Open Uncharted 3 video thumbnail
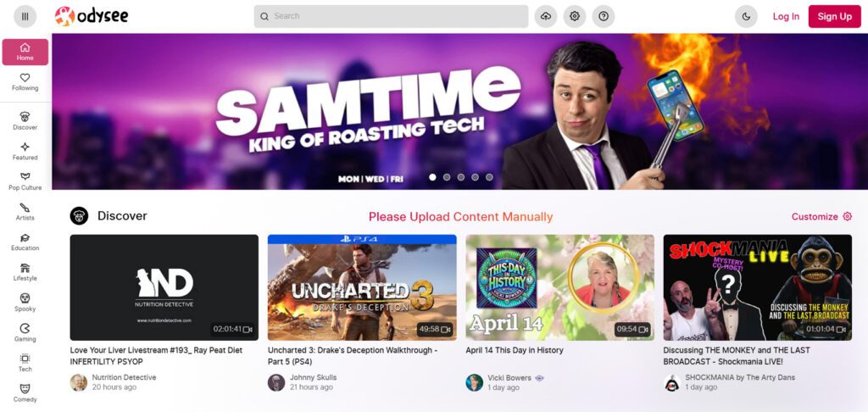This screenshot has width=868, height=412. pos(362,287)
